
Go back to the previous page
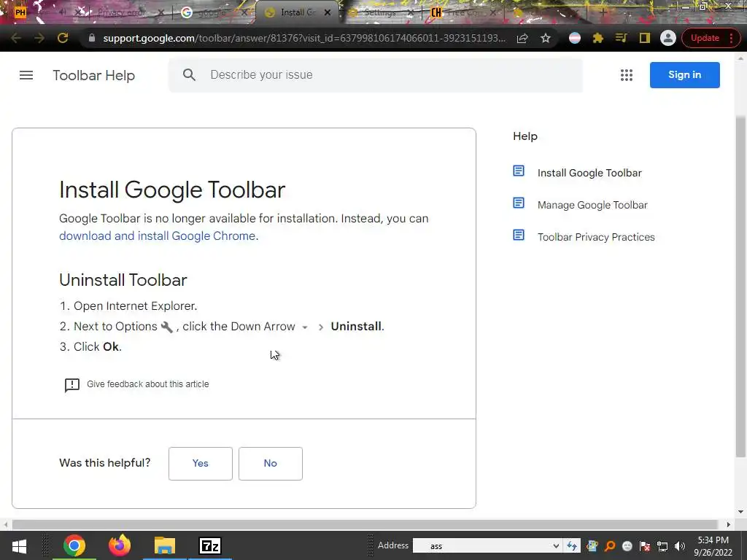click(x=16, y=38)
